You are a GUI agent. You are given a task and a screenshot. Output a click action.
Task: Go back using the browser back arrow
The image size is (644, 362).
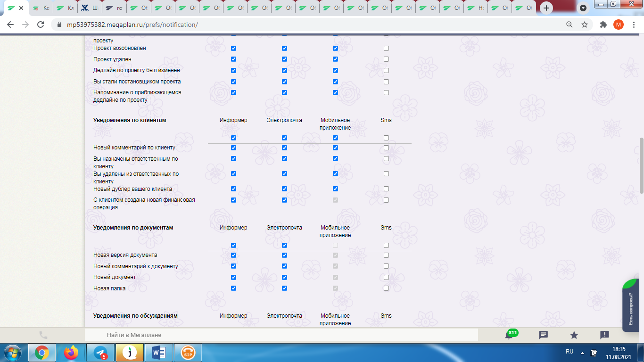pyautogui.click(x=10, y=25)
